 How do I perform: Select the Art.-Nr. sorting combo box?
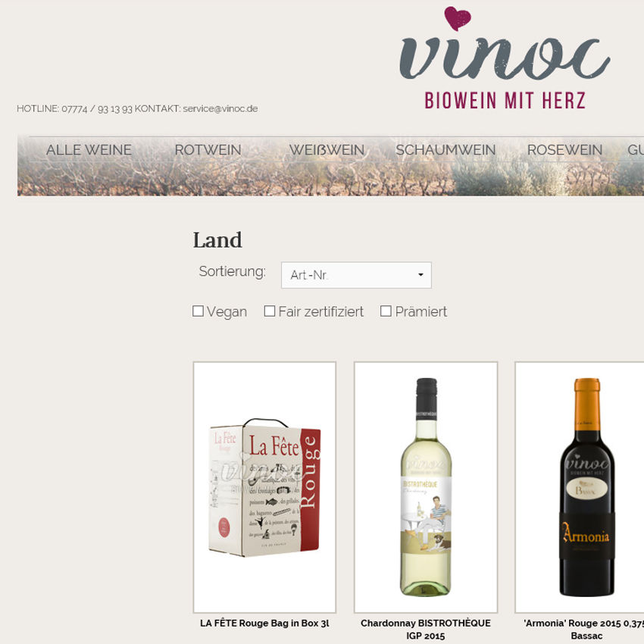(356, 275)
